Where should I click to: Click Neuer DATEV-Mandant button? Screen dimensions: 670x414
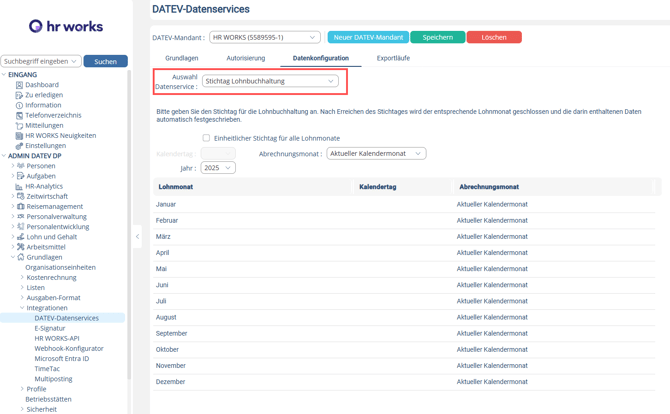tap(368, 37)
